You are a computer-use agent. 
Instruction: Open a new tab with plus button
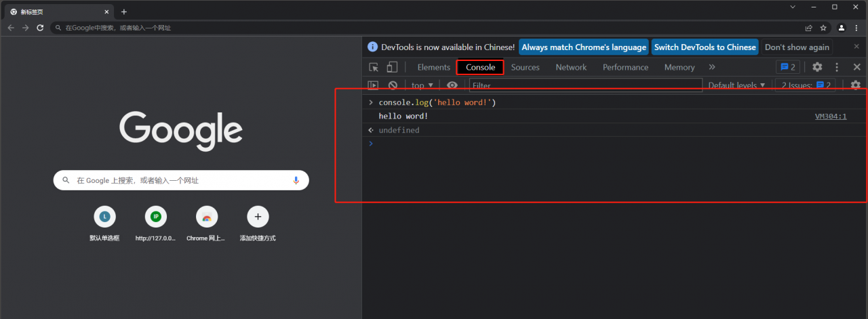tap(123, 12)
